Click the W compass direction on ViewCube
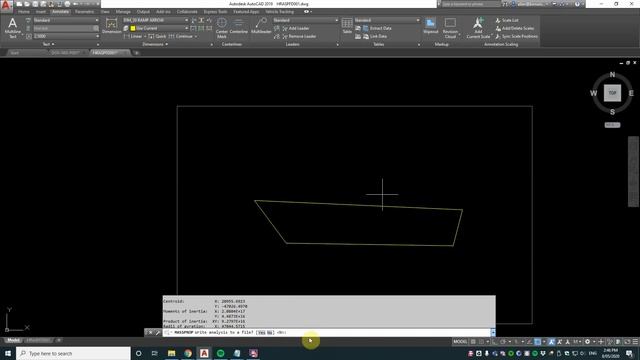Viewport: 640px width, 360px height. [x=593, y=93]
